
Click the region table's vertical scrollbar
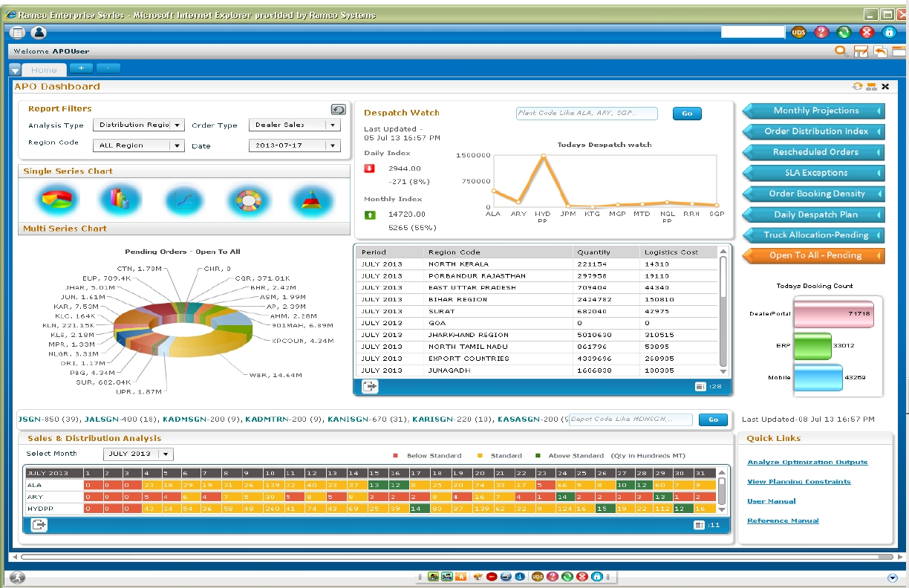pyautogui.click(x=724, y=312)
